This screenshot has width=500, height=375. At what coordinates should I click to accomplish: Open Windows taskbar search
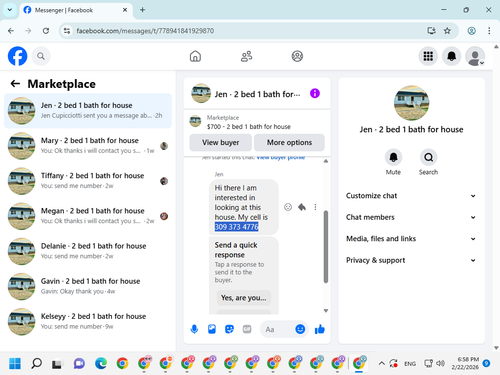click(36, 363)
